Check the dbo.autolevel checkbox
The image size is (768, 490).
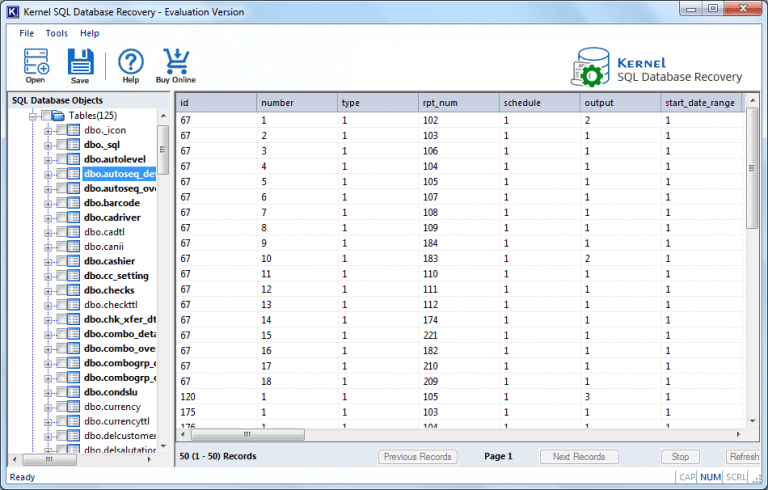click(x=61, y=159)
